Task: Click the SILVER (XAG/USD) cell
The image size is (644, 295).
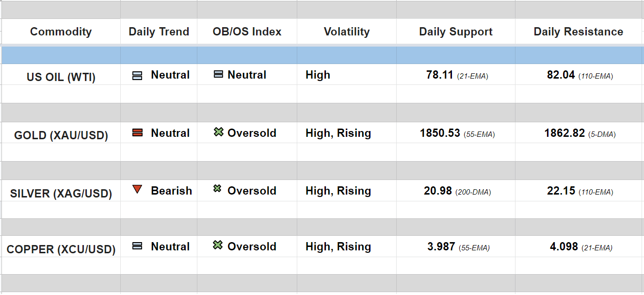Action: coord(61,194)
